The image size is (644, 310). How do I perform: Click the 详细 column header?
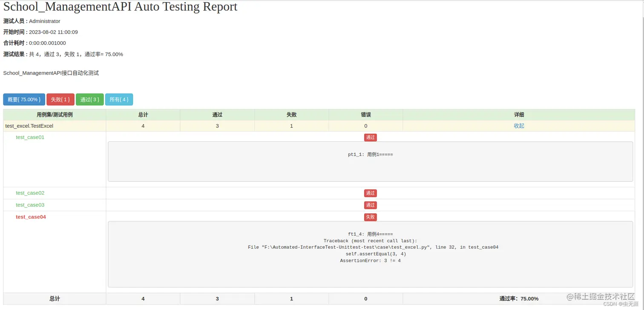[x=519, y=115]
